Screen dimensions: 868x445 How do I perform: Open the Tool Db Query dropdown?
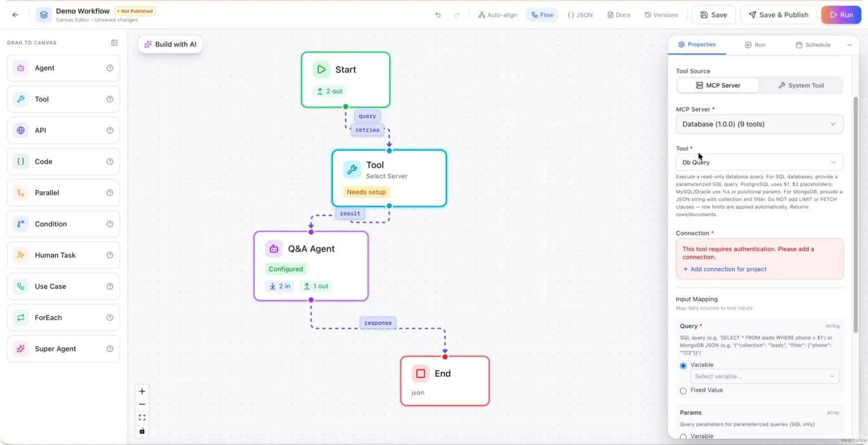click(x=759, y=163)
